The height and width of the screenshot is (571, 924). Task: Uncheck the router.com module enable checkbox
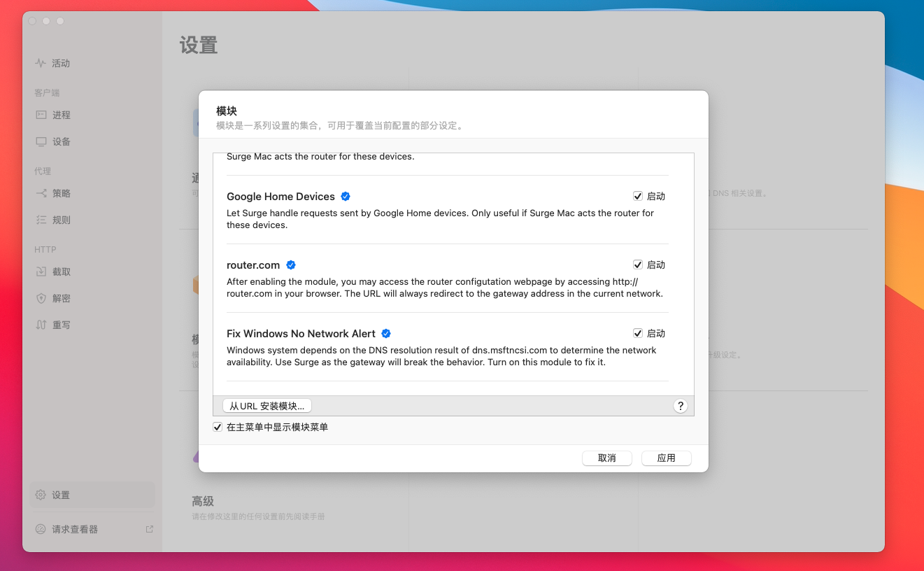pos(638,265)
